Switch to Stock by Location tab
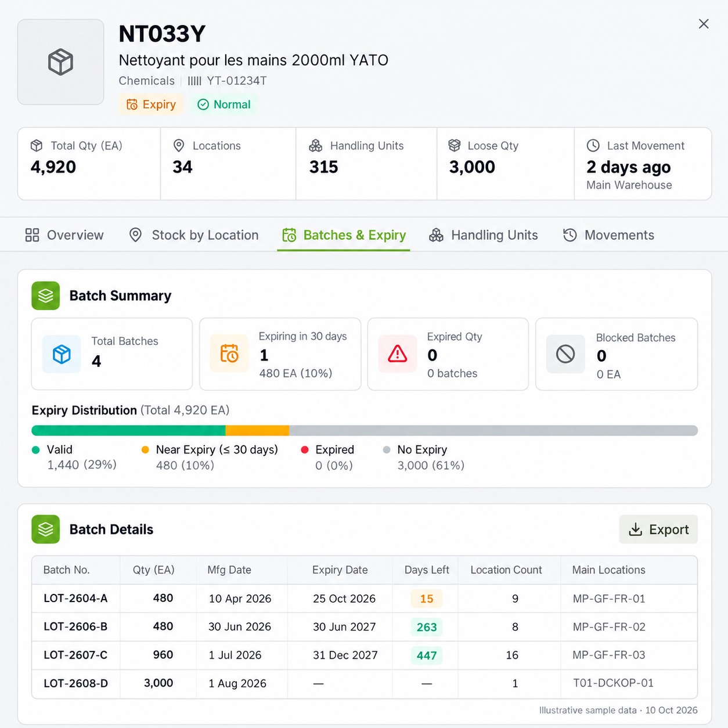The image size is (728, 728). pyautogui.click(x=194, y=235)
